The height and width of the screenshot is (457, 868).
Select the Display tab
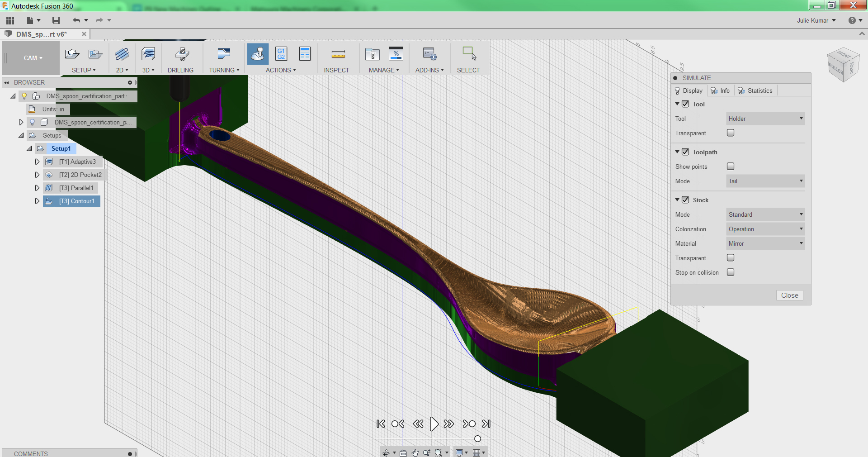[x=689, y=90]
